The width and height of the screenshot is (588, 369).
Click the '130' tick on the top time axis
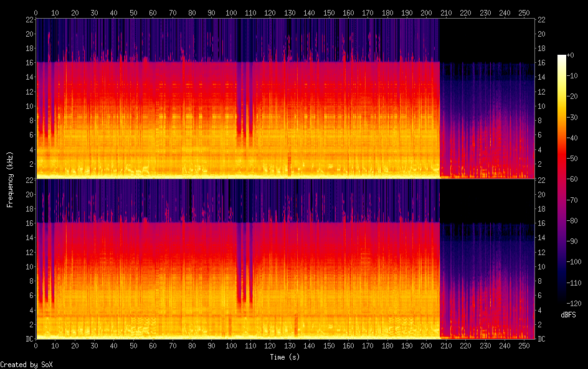290,12
